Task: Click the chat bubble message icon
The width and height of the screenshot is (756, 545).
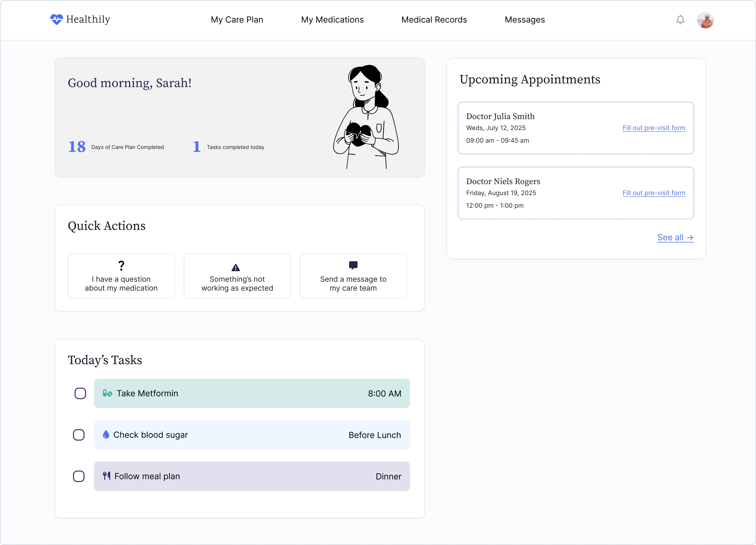Action: click(x=353, y=265)
